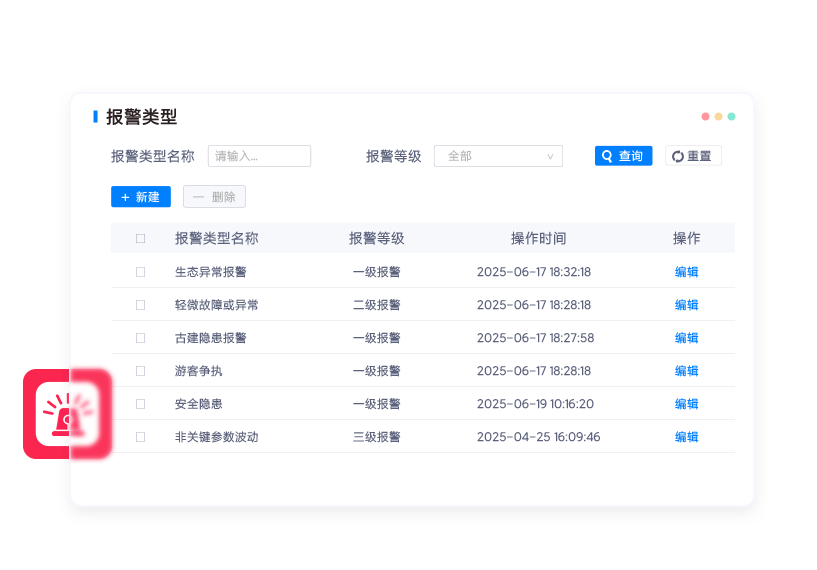
Task: Click the yellow dot in window header
Action: 718,116
